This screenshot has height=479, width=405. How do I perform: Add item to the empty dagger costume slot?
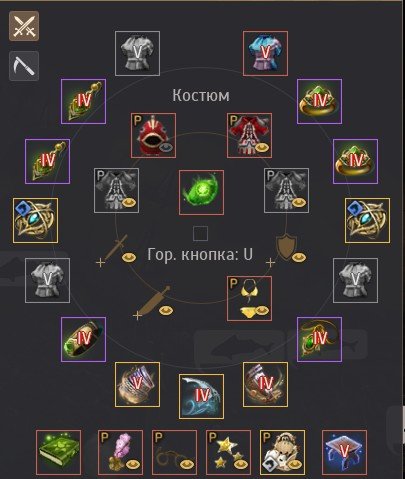137,315
